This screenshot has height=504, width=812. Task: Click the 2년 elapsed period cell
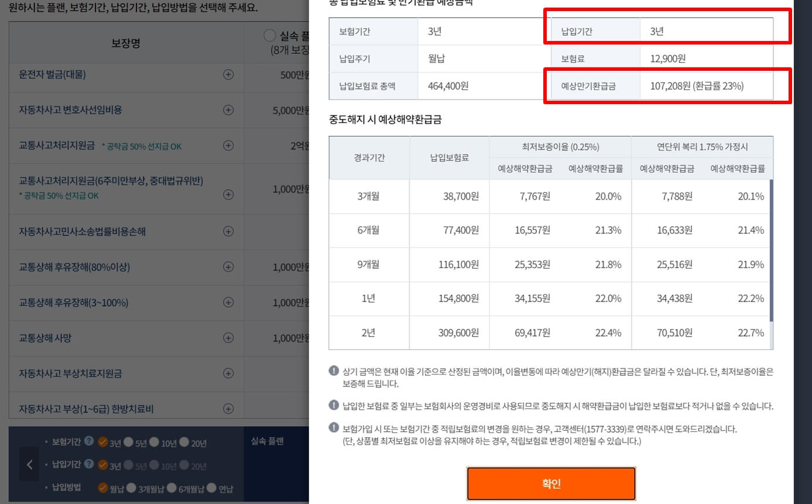pos(369,332)
